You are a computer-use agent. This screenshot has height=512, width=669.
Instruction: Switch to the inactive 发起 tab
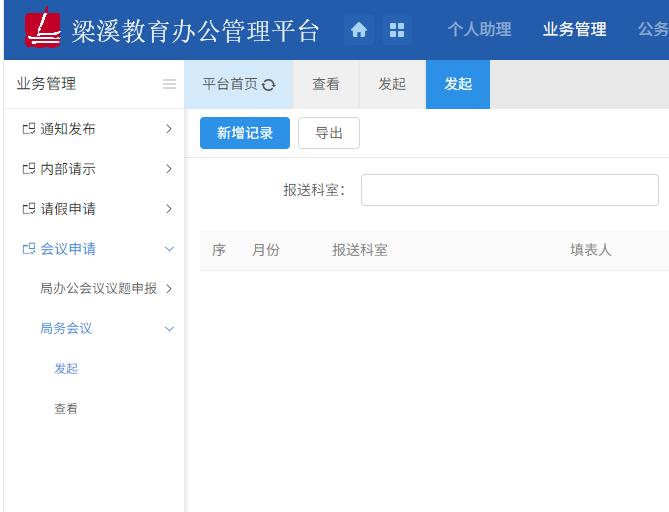392,84
